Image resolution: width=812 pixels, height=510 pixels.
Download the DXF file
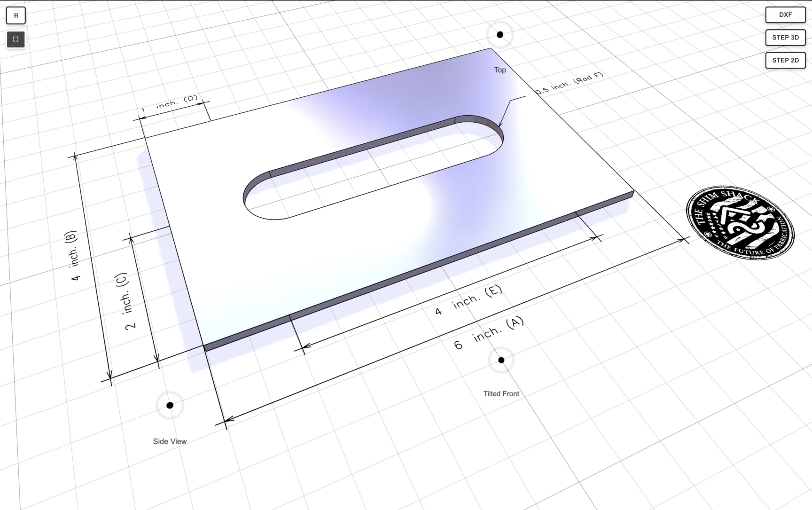tap(785, 15)
